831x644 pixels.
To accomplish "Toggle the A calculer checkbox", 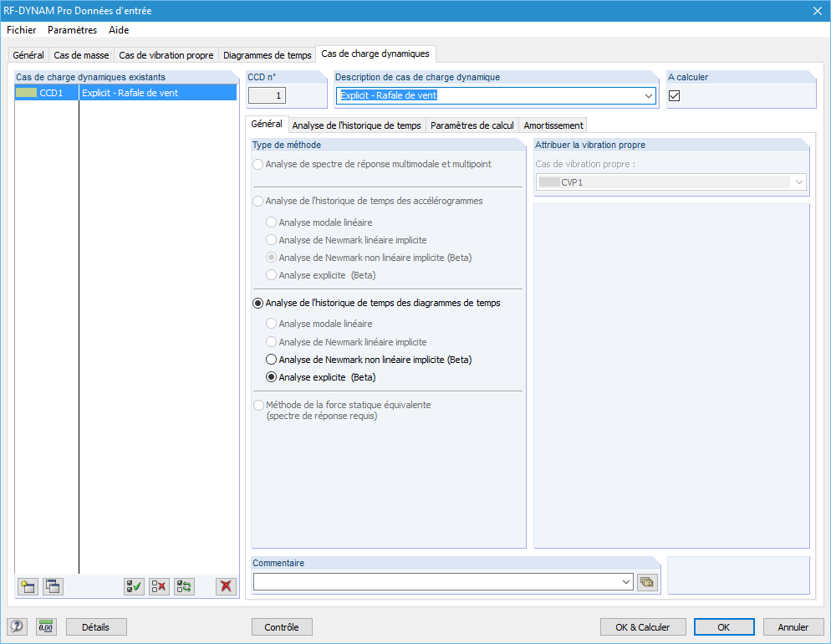I will [674, 95].
